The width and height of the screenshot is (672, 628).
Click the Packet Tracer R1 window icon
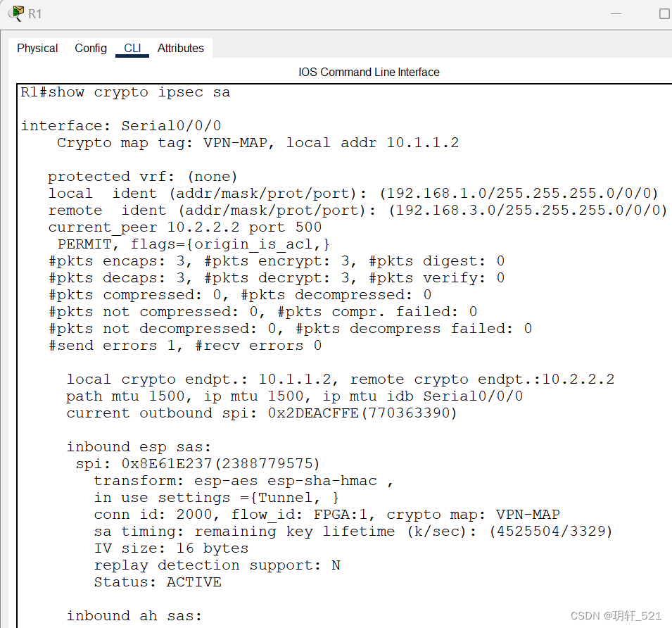(16, 13)
